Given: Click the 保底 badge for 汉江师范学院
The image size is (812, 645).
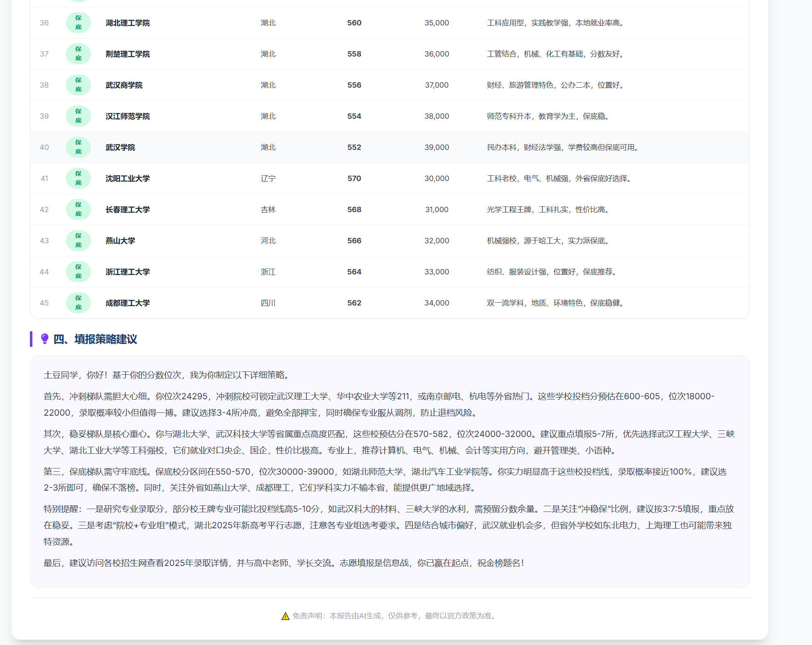Looking at the screenshot, I should (x=78, y=116).
